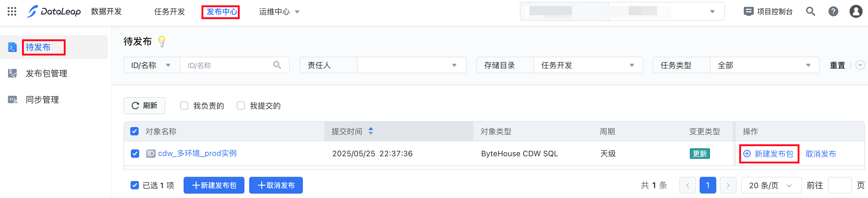
Task: Open the 20 条/页 page size dropdown
Action: point(771,185)
